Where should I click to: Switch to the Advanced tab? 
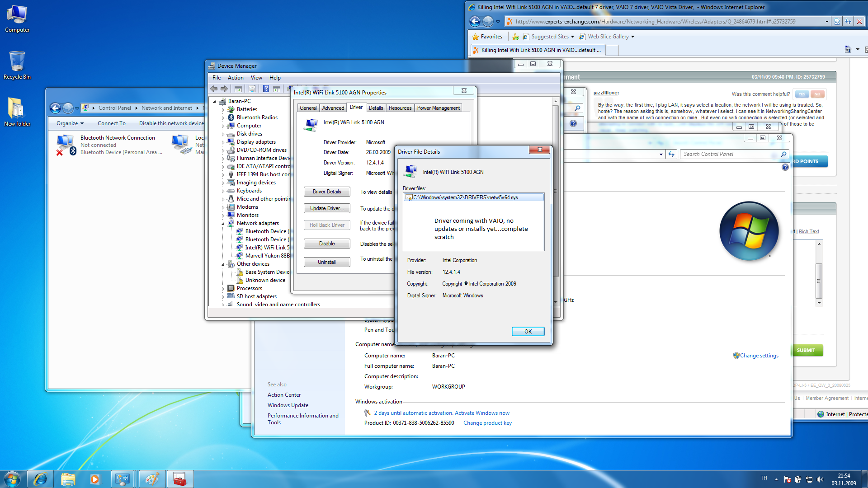(x=333, y=108)
